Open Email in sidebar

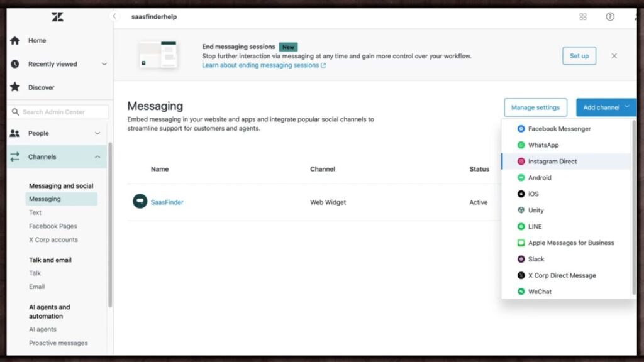pos(36,287)
